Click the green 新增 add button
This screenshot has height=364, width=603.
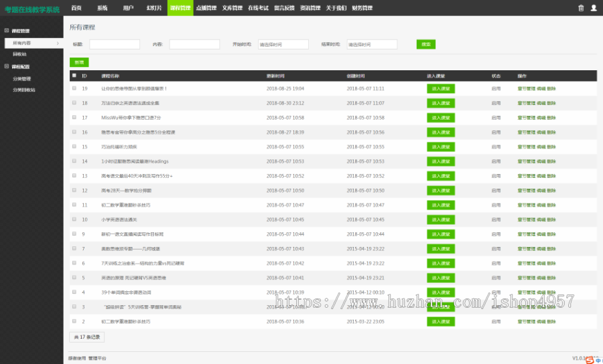(x=79, y=62)
